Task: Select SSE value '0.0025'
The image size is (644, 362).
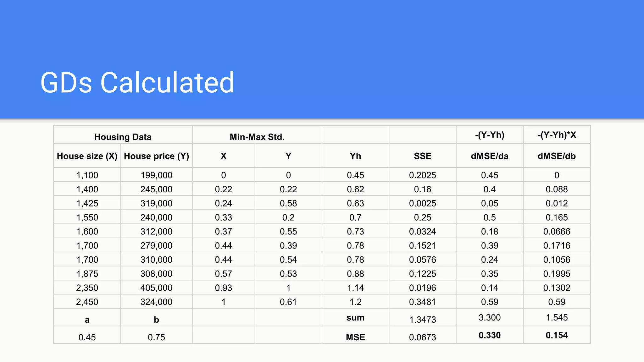Action: [423, 203]
